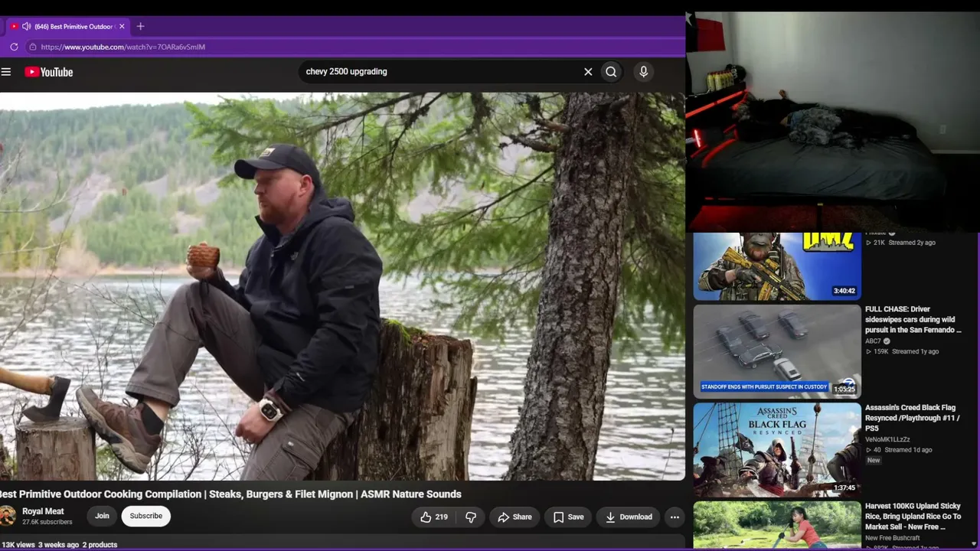
Task: Join the Royal Meat channel membership
Action: coord(102,517)
